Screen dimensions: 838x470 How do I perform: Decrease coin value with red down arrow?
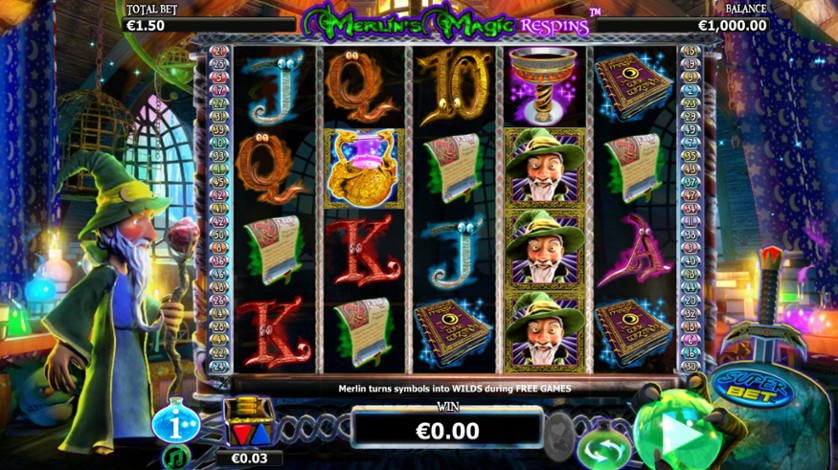240,436
